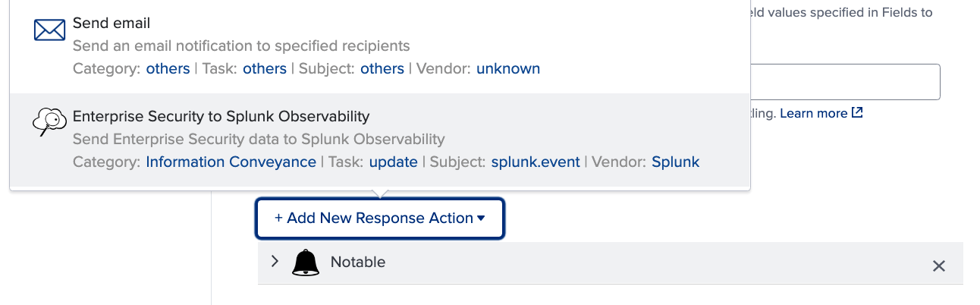Click the Notable row label
The height and width of the screenshot is (305, 980).
coord(358,262)
